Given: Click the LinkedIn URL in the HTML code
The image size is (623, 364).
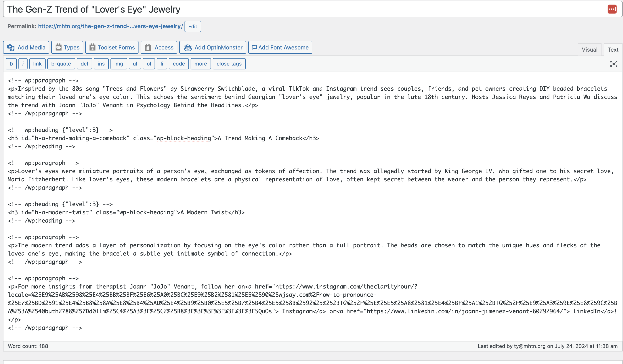Looking at the screenshot, I should [x=465, y=311].
